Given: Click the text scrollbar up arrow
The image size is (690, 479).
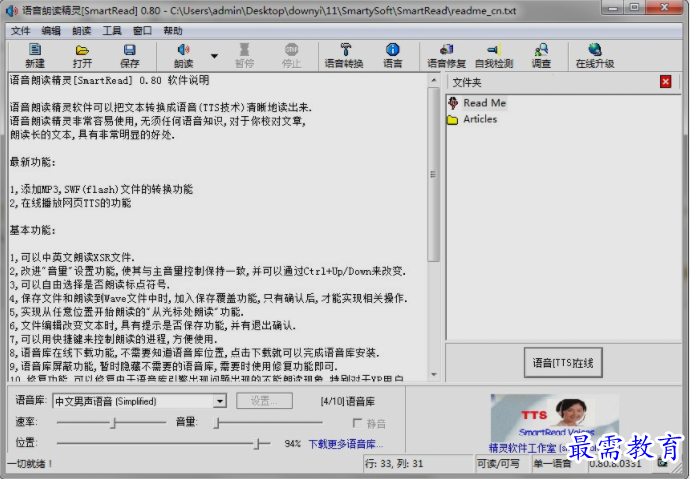Looking at the screenshot, I should [434, 80].
